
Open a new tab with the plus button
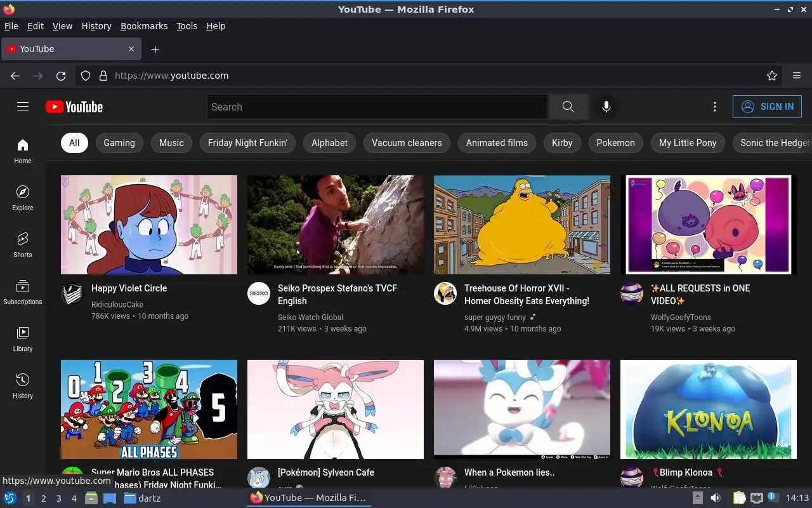(155, 49)
